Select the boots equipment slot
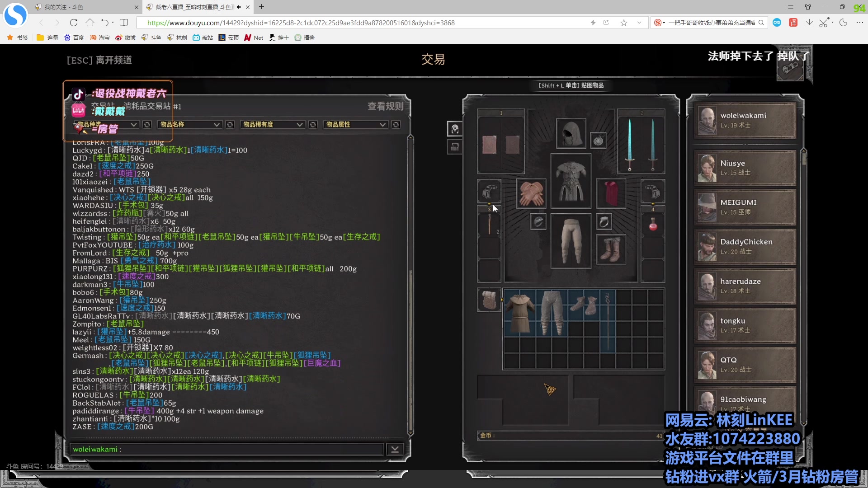Screen dimensions: 868x488 [x=611, y=249]
